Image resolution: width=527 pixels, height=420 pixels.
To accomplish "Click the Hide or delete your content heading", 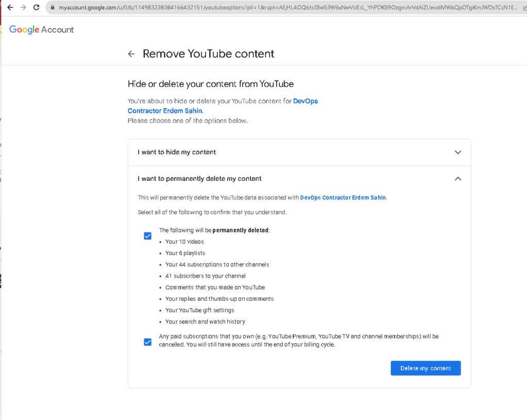I will pyautogui.click(x=211, y=84).
